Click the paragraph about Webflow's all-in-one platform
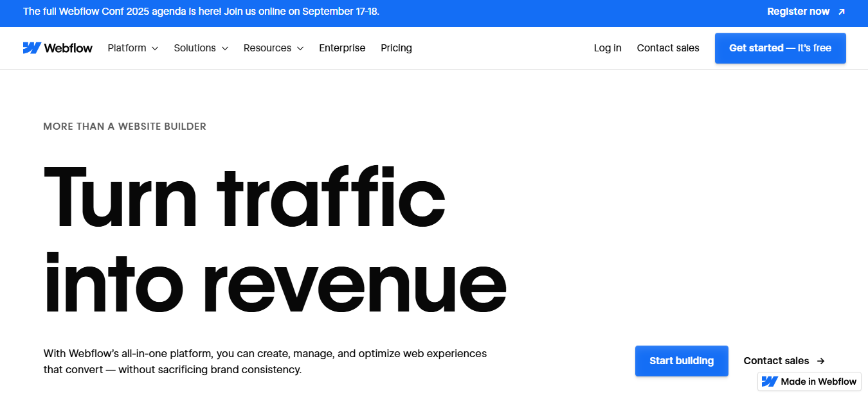Screen dimensions: 868x395 [265, 362]
